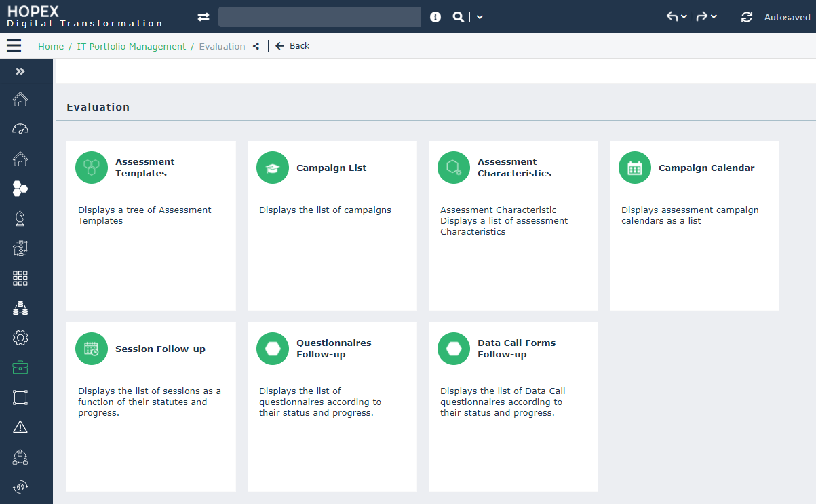Go to IT Portfolio Management breadcrumb
Image resolution: width=816 pixels, height=504 pixels.
pos(131,46)
